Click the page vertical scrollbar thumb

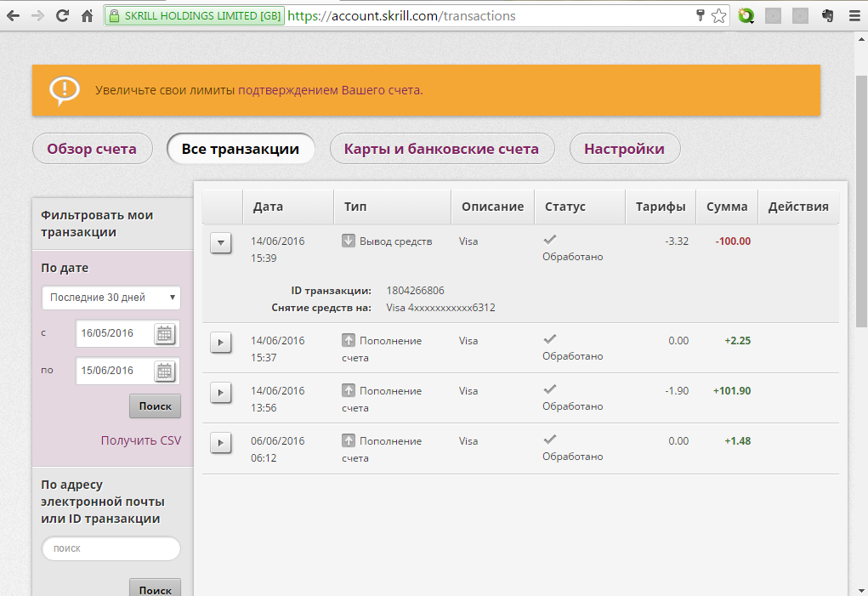(861, 202)
